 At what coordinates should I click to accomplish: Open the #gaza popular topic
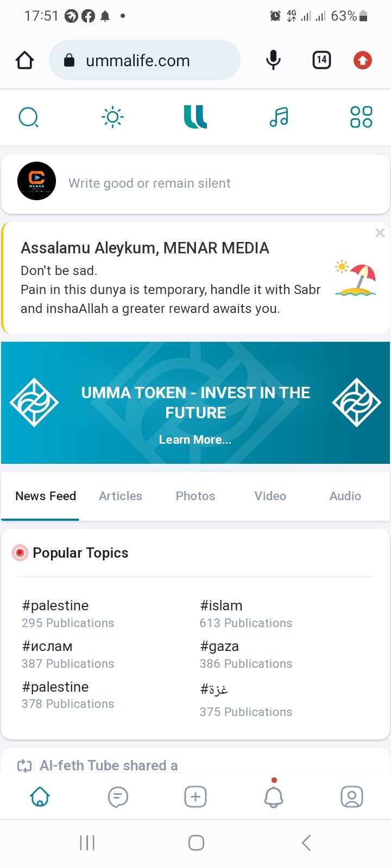tap(220, 646)
